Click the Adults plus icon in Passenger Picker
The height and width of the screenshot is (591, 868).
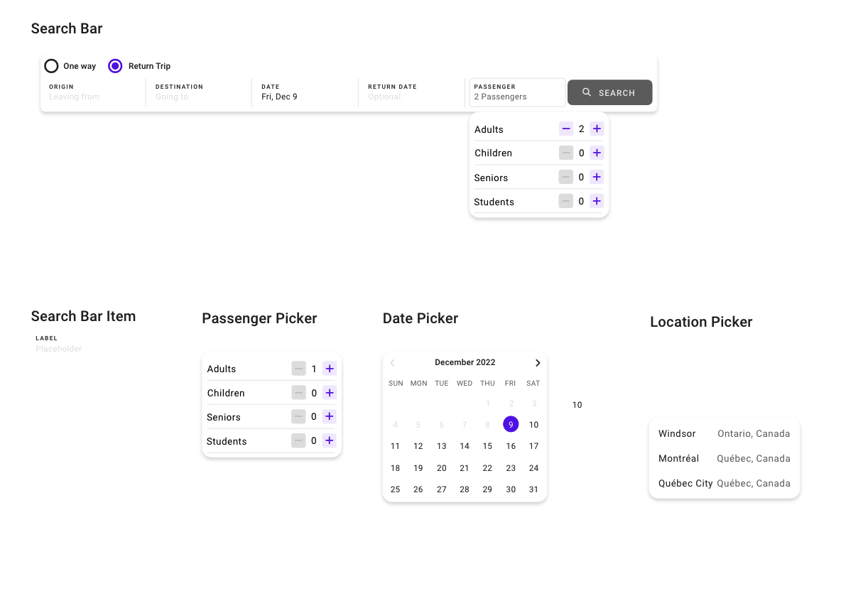329,369
